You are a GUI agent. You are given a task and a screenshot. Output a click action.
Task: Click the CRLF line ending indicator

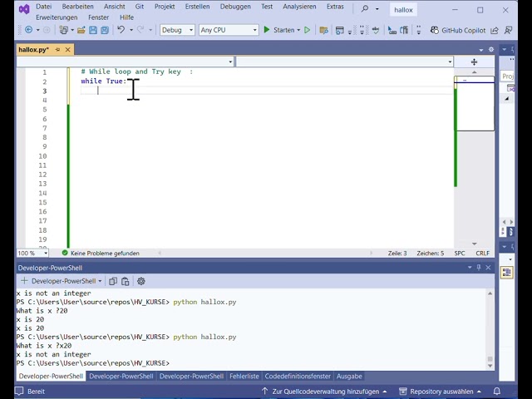tap(482, 253)
